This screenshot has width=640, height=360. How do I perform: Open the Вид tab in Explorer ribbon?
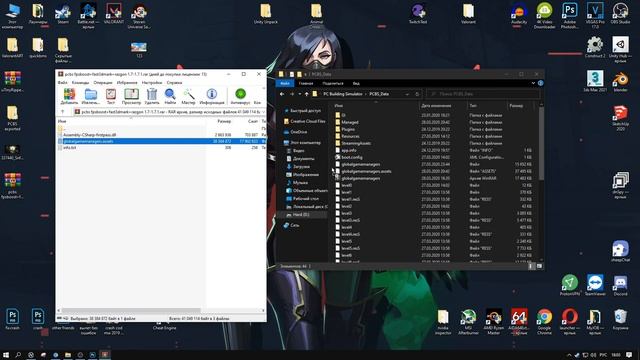[x=356, y=83]
